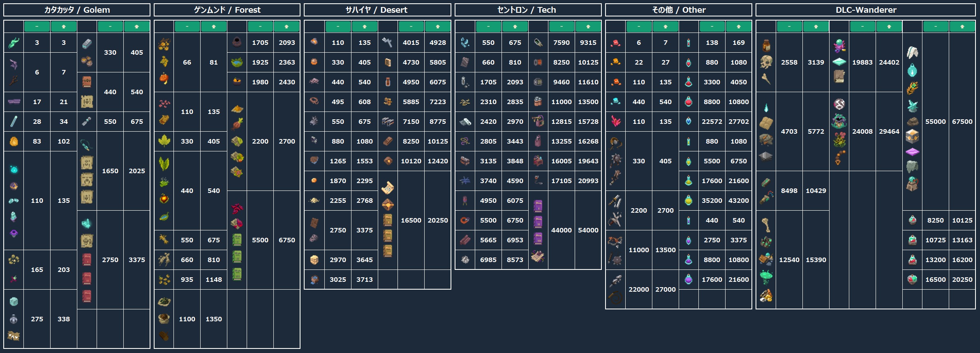Screen dimensions: 980x353
Task: Click first minus button in Golem table
Action: (37, 26)
